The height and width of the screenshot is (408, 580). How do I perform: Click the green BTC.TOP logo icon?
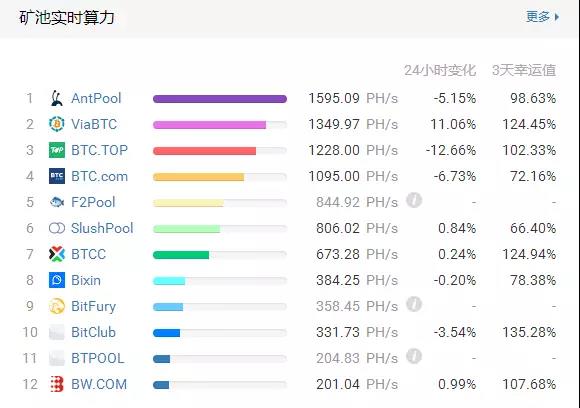pos(57,150)
